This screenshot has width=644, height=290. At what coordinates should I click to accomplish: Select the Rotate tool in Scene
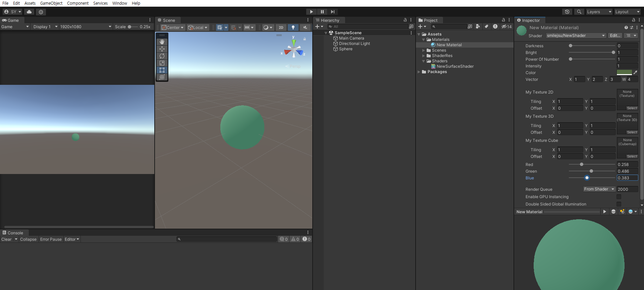[x=162, y=56]
